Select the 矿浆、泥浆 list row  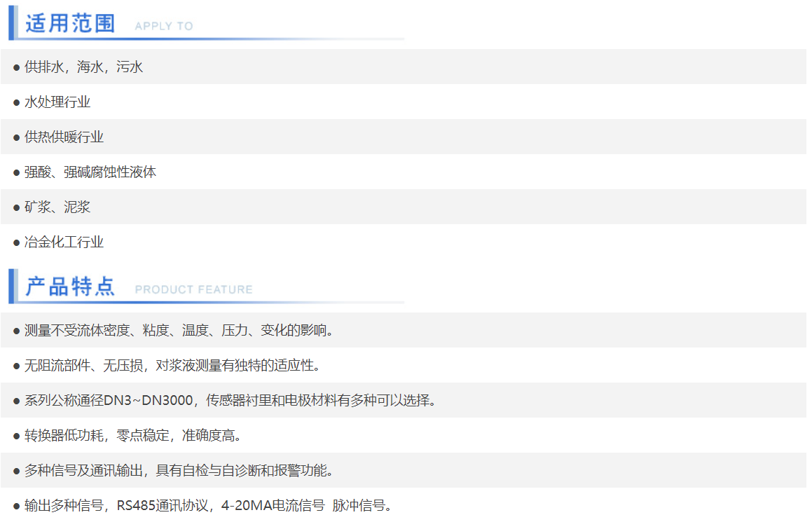click(57, 207)
